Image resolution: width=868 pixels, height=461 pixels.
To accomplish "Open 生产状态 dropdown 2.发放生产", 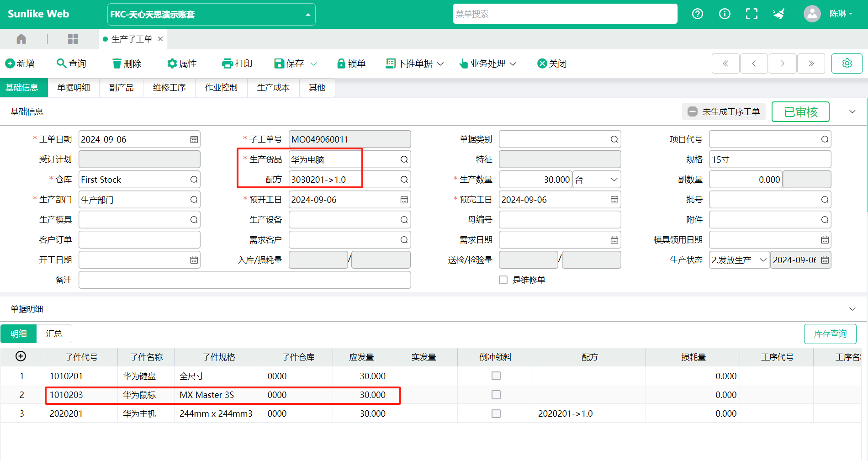I will (x=739, y=260).
